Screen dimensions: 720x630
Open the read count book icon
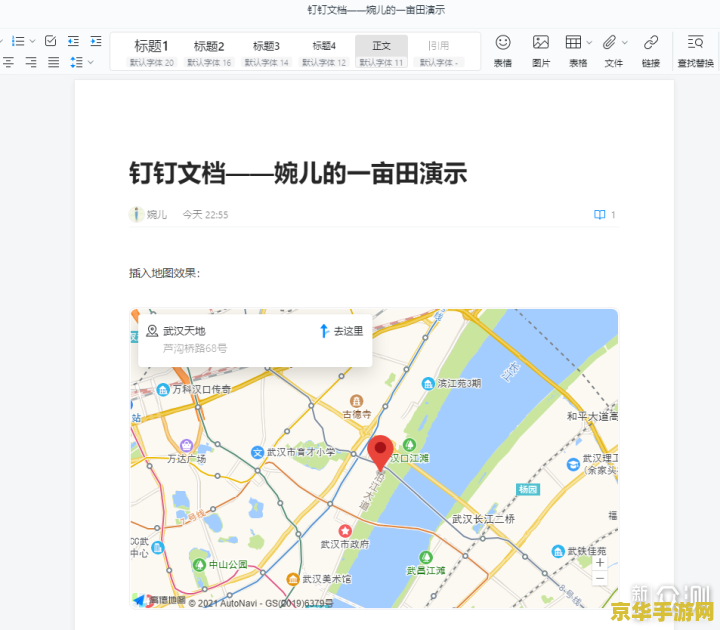[600, 214]
